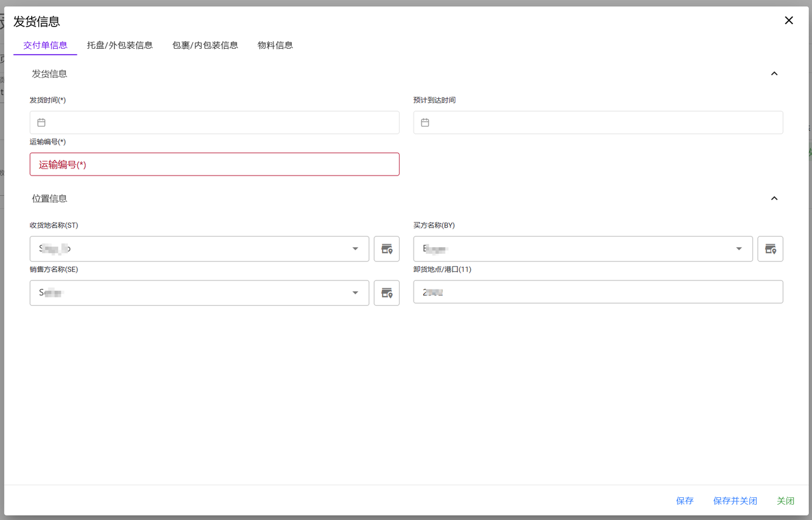Focus the 运输编号 input field

pos(214,164)
